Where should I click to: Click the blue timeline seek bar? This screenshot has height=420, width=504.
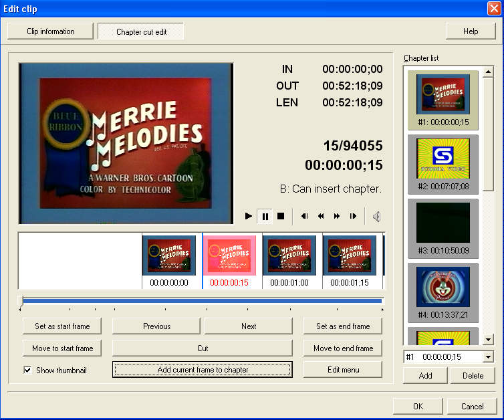pyautogui.click(x=203, y=301)
